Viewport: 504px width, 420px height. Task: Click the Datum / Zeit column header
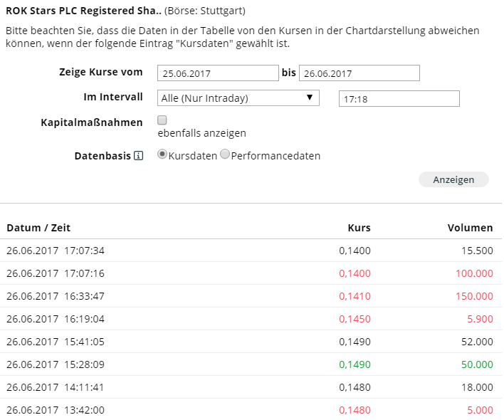(x=38, y=228)
